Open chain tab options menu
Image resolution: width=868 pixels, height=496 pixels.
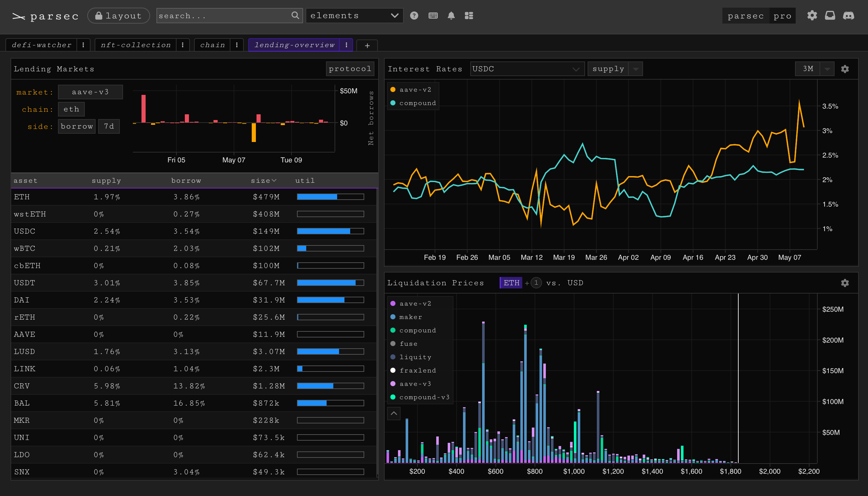point(237,45)
